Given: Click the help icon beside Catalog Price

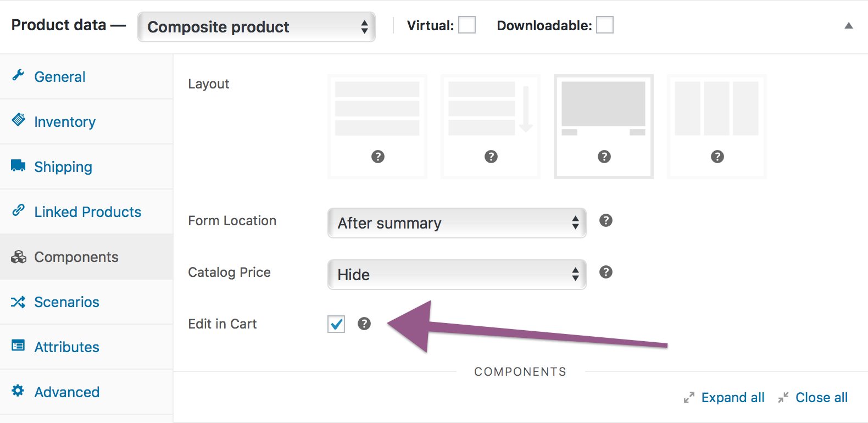Looking at the screenshot, I should [605, 272].
